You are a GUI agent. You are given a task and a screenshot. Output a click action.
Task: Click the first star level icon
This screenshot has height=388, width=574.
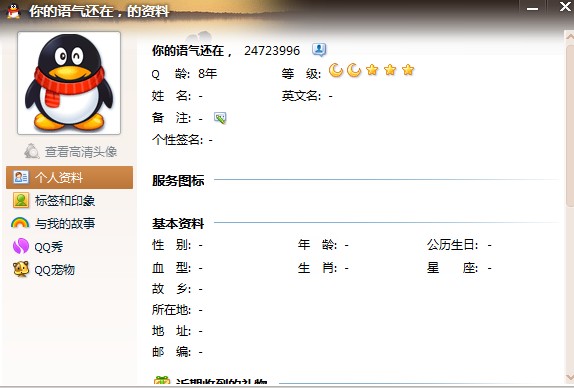pyautogui.click(x=372, y=70)
